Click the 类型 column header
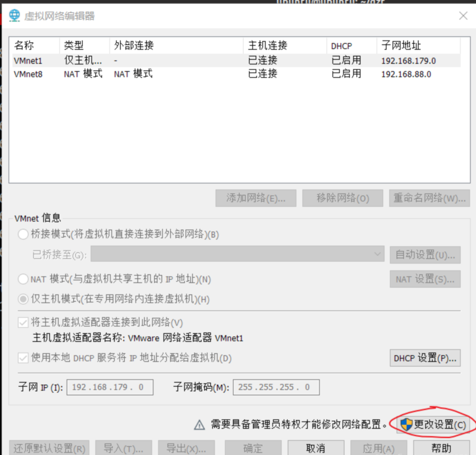Screen dimensions: 476x455 coord(85,45)
